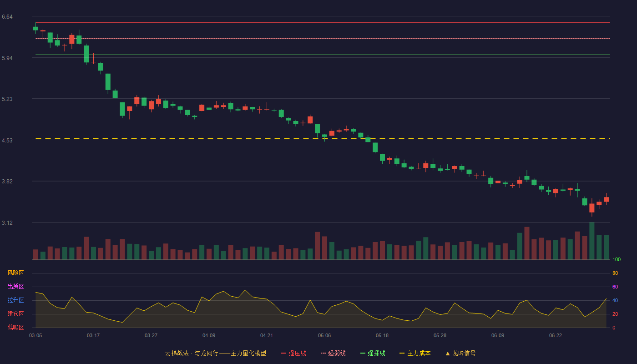Click the tallest green volume bar
This screenshot has height=364, width=637.
click(x=591, y=241)
